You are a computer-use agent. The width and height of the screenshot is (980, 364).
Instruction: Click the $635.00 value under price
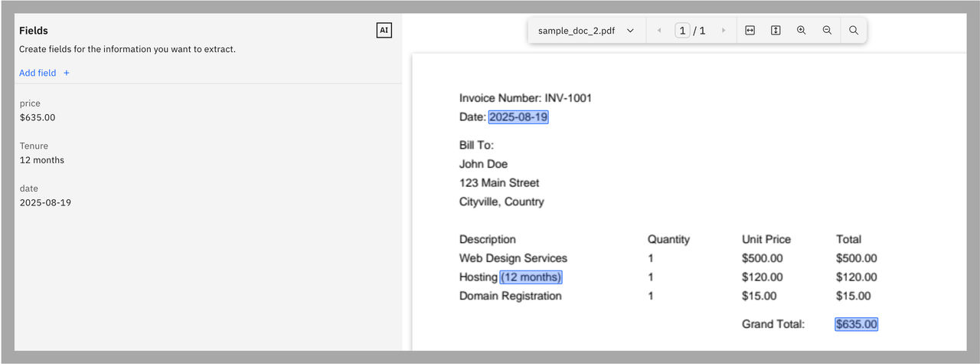coord(38,118)
